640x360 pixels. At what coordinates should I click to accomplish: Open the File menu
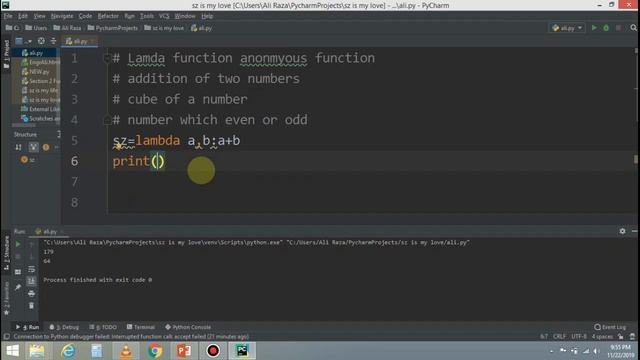pos(8,16)
